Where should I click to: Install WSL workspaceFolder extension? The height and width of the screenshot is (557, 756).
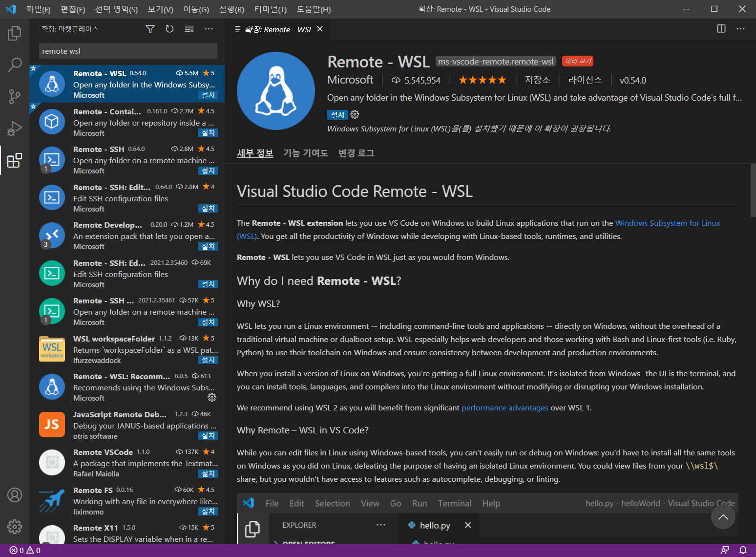208,360
